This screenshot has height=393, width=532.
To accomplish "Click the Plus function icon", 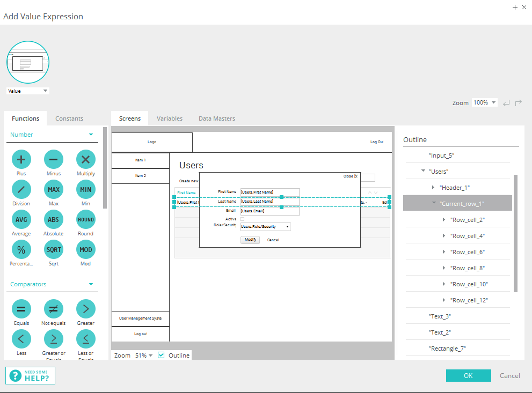I will (x=21, y=159).
